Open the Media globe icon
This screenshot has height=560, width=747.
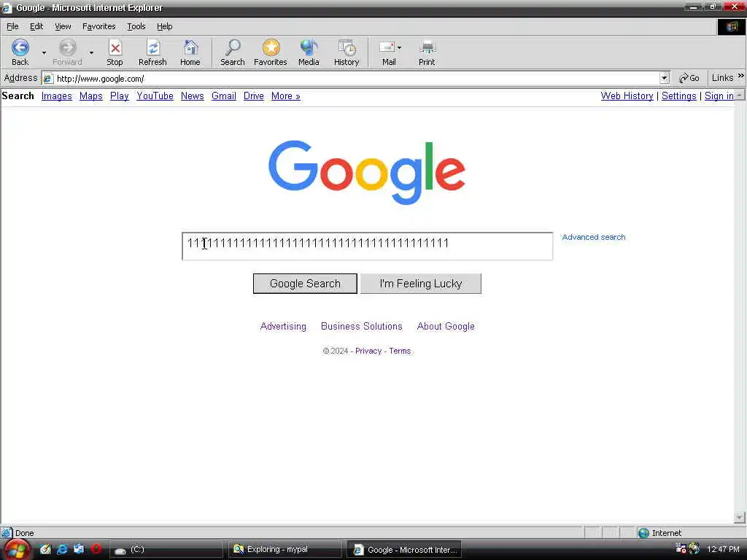click(309, 47)
